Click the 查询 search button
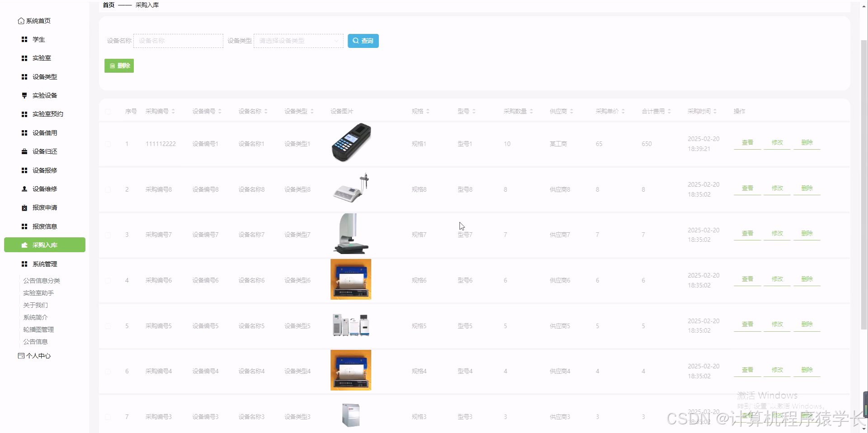 tap(363, 41)
